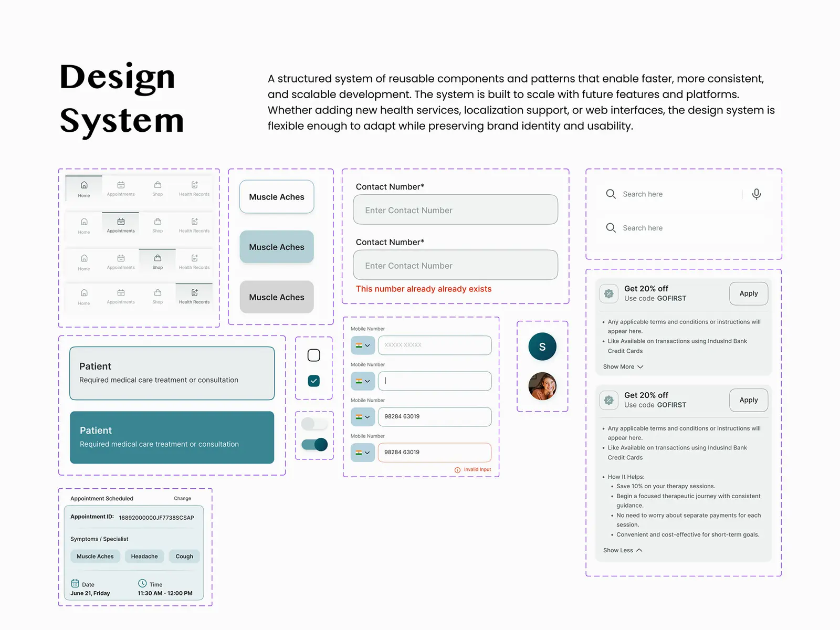The image size is (840, 630).
Task: Untick the teal checked checkbox
Action: click(314, 381)
